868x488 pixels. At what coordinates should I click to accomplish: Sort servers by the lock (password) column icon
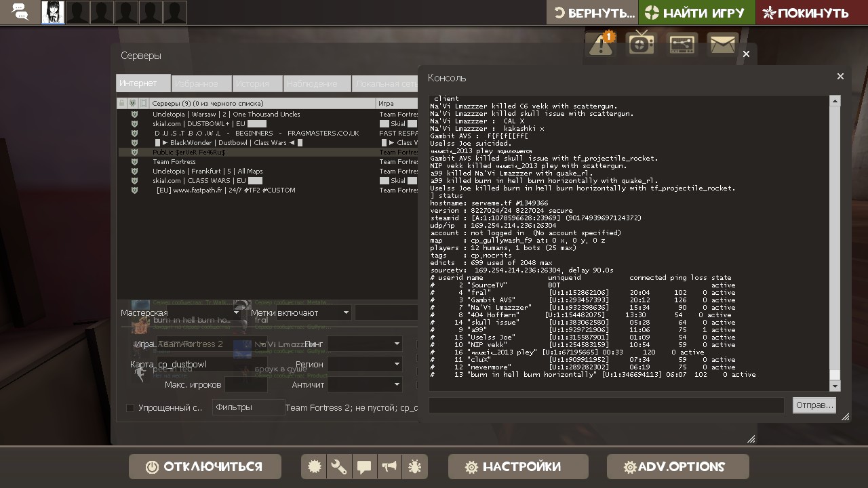click(122, 103)
